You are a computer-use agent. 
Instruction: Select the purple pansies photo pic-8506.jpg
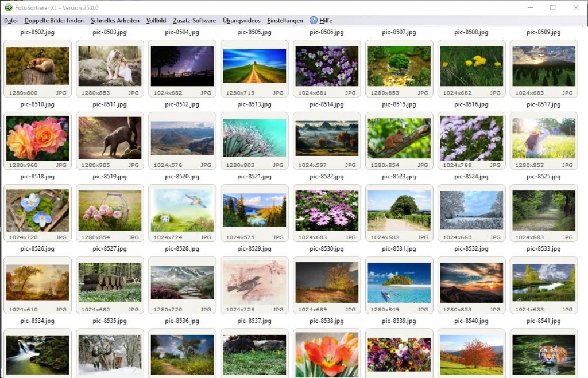326,67
